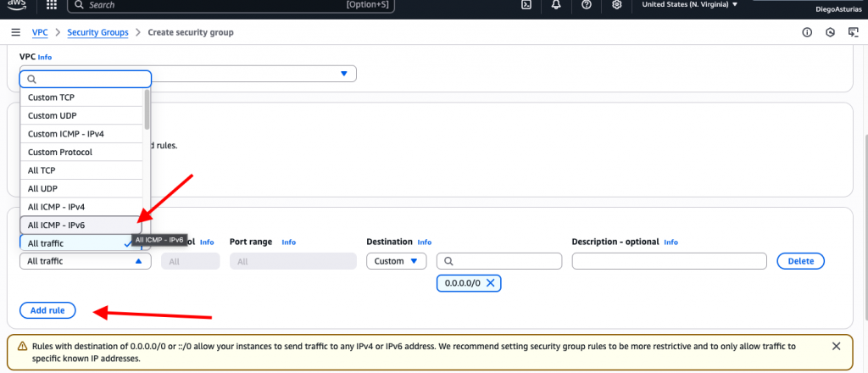The height and width of the screenshot is (373, 868).
Task: Select Custom Protocol option
Action: [81, 153]
